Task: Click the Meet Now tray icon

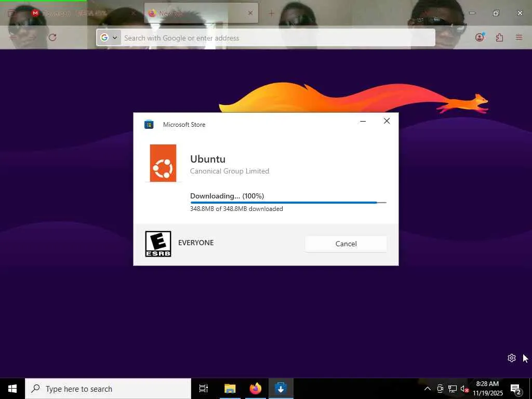Action: [440, 389]
